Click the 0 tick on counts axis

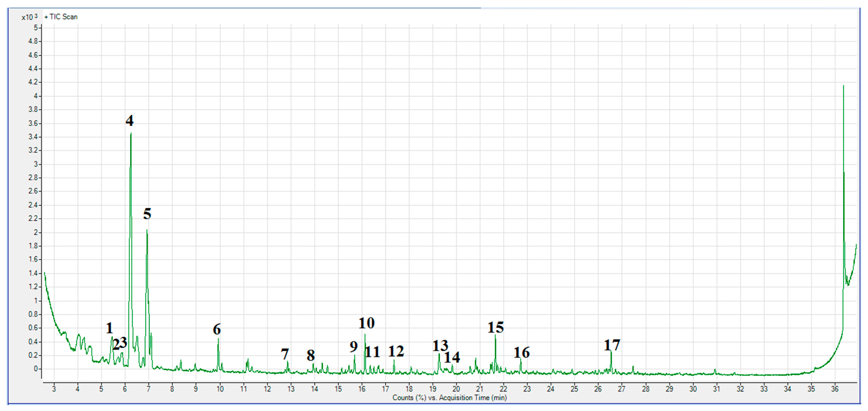35,369
